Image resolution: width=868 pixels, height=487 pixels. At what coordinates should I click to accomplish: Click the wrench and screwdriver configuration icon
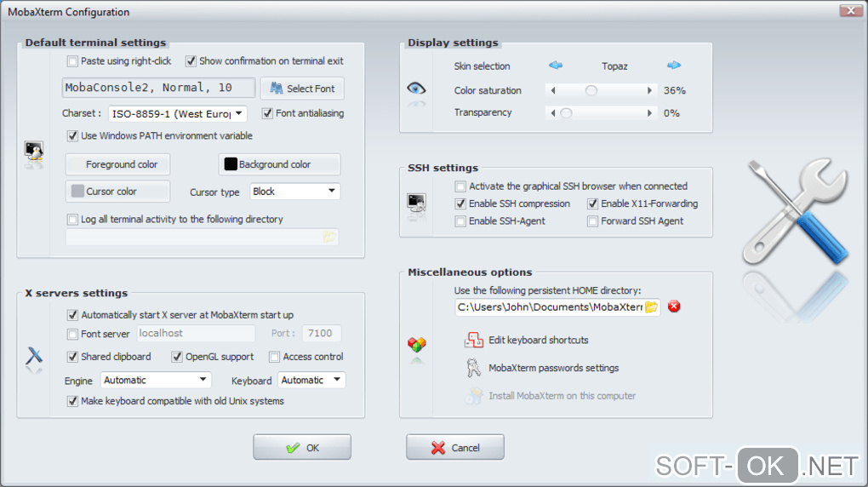[x=795, y=212]
